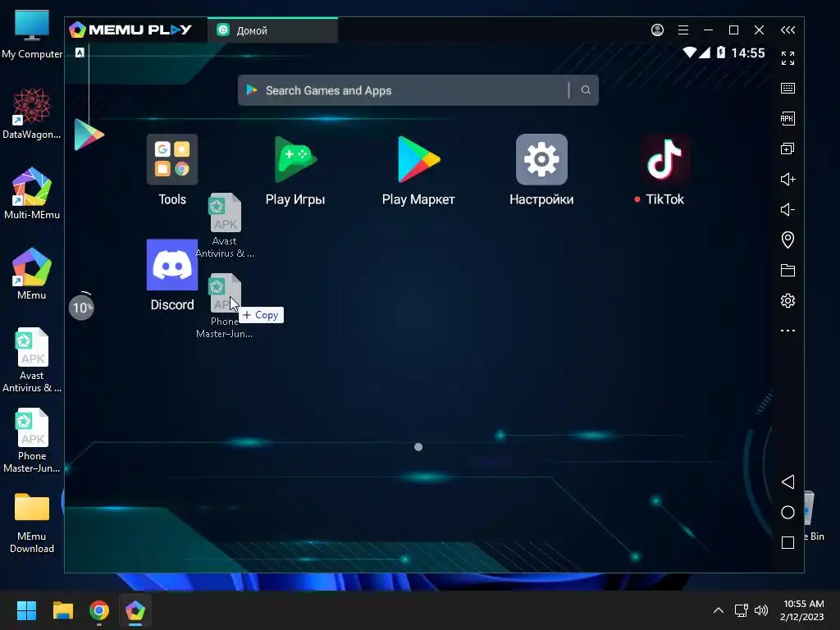Increase emulator volume
Screen dimensions: 840x630
tap(787, 179)
